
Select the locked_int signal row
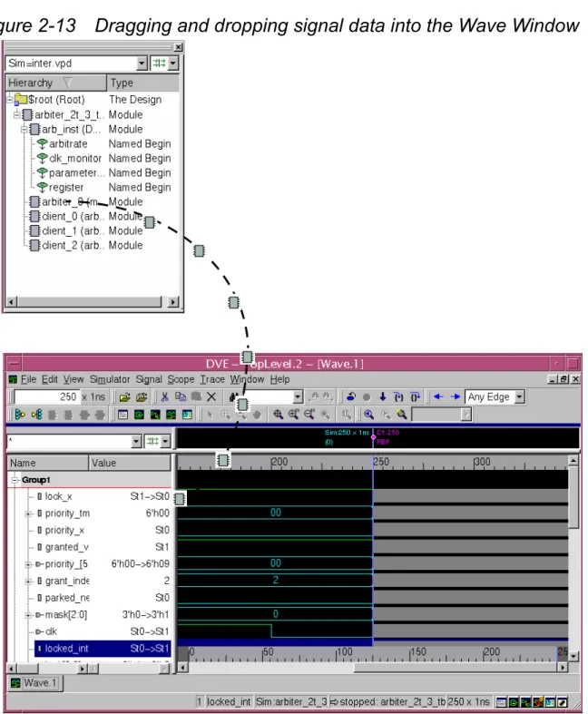coord(103,649)
